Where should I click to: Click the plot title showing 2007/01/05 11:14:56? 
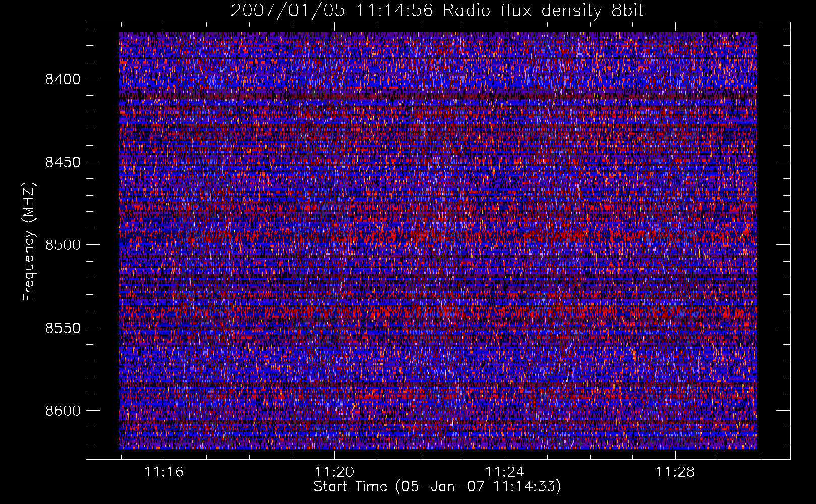tap(437, 10)
